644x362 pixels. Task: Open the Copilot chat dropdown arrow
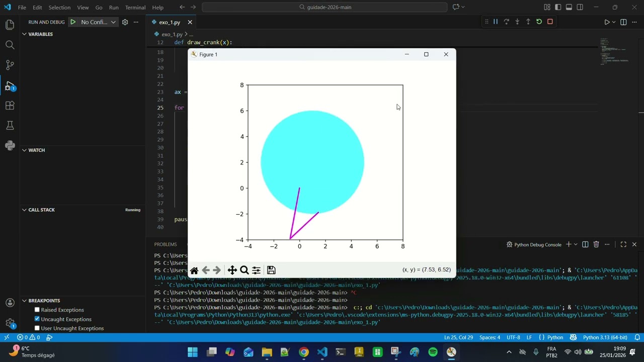[x=463, y=7]
